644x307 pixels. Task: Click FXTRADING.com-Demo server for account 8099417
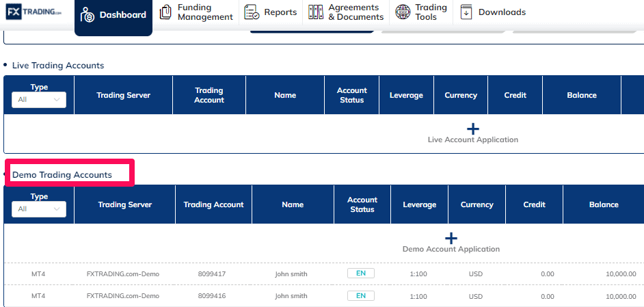(123, 273)
